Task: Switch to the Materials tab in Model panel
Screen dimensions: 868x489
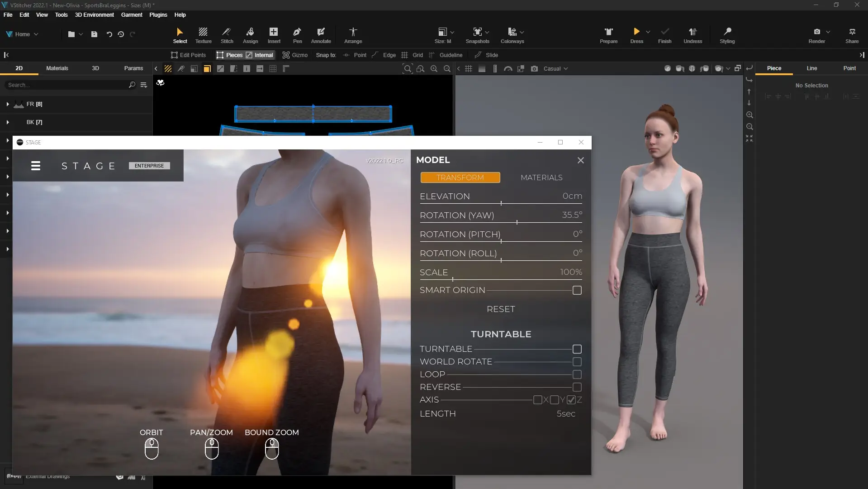Action: coord(541,177)
